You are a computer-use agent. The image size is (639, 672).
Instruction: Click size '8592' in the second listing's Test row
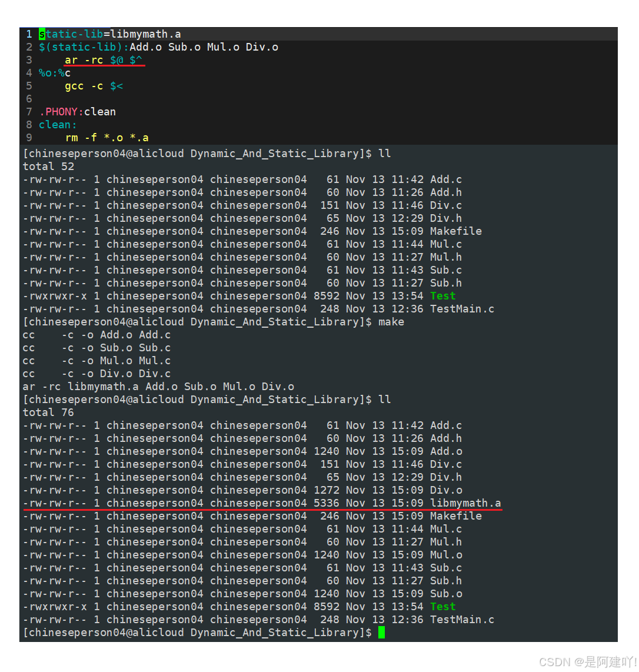click(x=327, y=607)
